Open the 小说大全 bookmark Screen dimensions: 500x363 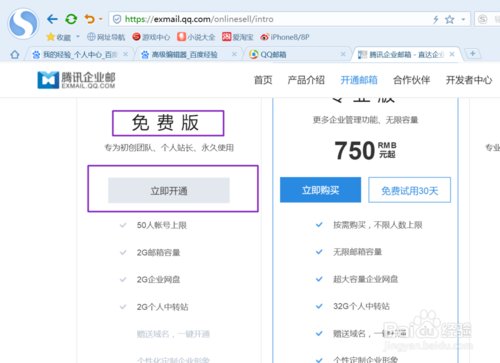pyautogui.click(x=196, y=37)
